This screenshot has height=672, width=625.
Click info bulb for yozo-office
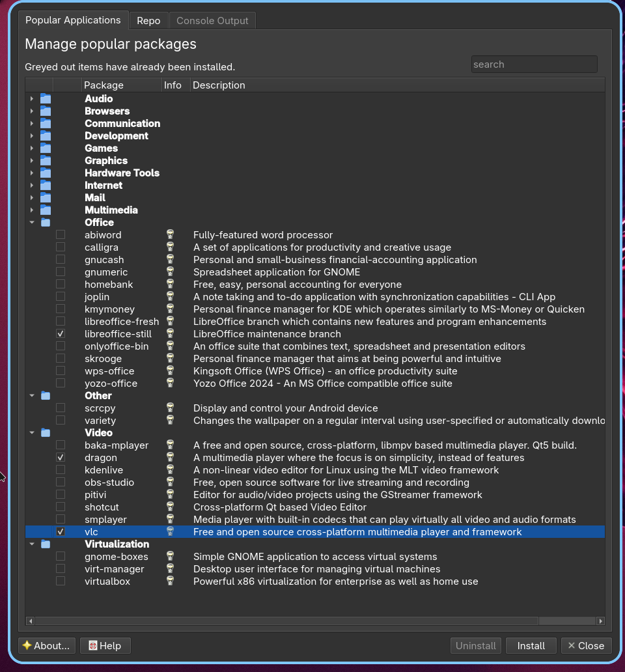(170, 383)
